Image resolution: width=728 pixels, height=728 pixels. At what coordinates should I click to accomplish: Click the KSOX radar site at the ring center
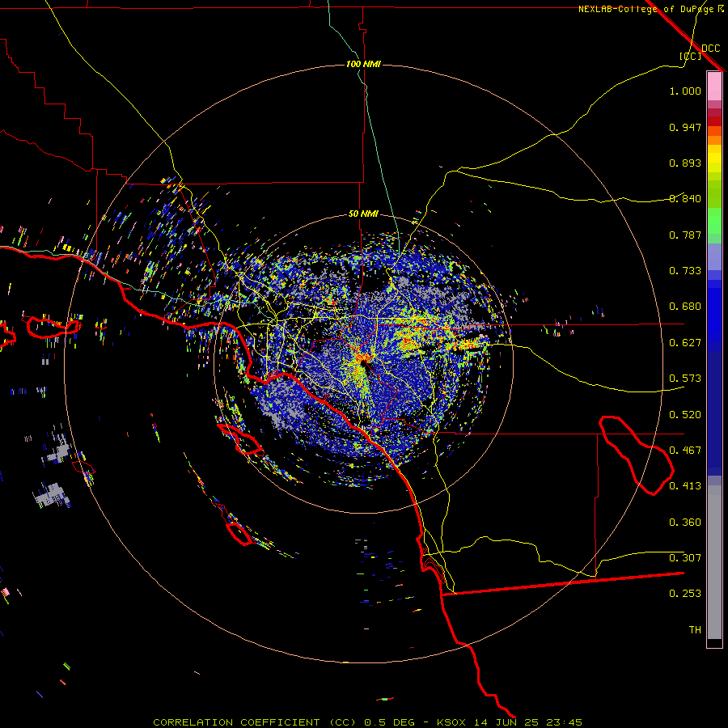pos(363,363)
